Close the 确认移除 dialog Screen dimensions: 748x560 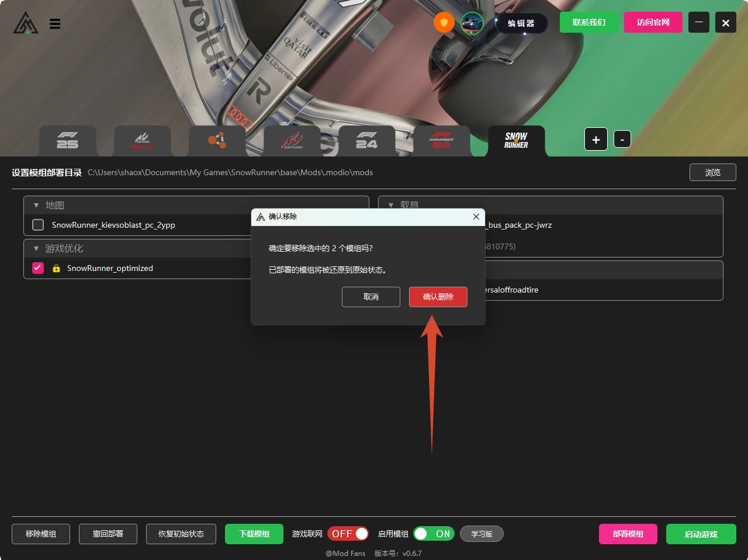pos(476,217)
